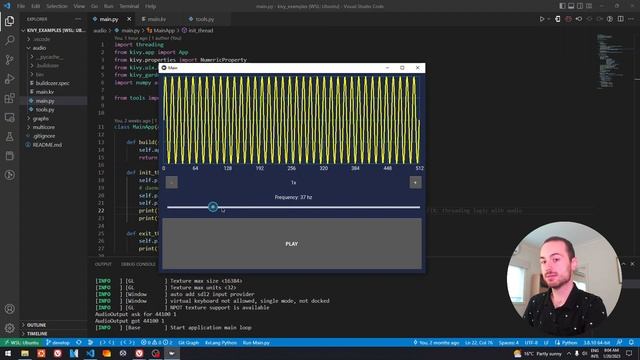Viewport: 640px width, 360px height.
Task: Open the weather widget showing Partly sunny
Action: (539, 353)
